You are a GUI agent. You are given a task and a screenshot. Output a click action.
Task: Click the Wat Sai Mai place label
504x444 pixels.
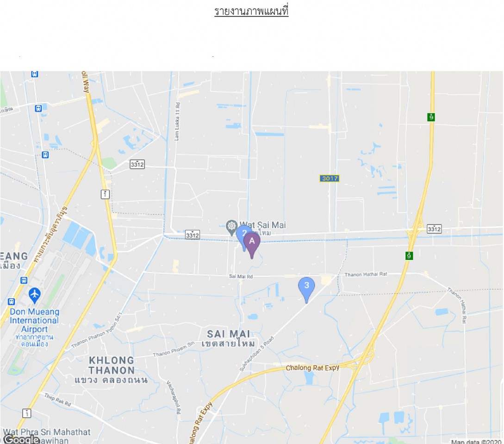tap(262, 225)
